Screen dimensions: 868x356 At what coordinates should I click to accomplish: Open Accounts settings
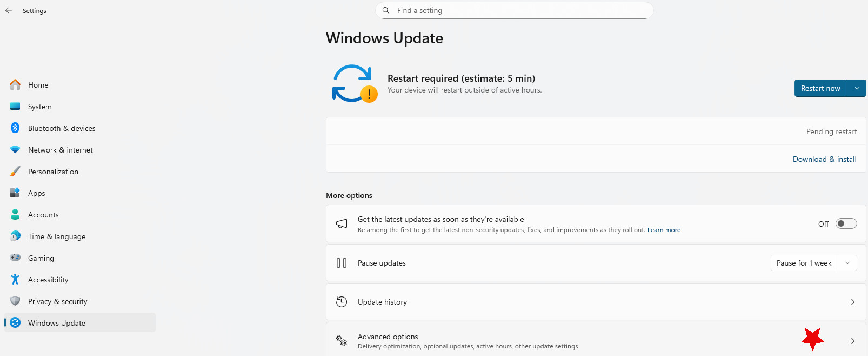[80, 215]
